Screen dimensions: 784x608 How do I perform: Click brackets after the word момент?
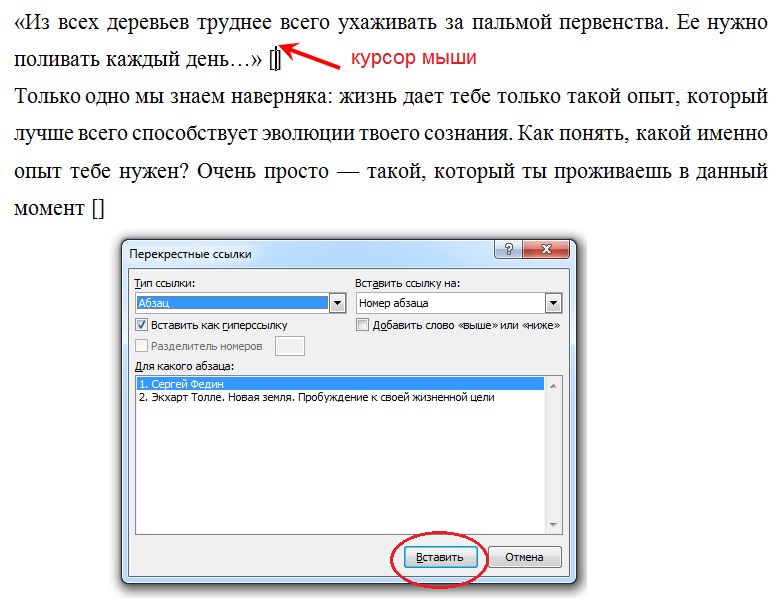(98, 208)
